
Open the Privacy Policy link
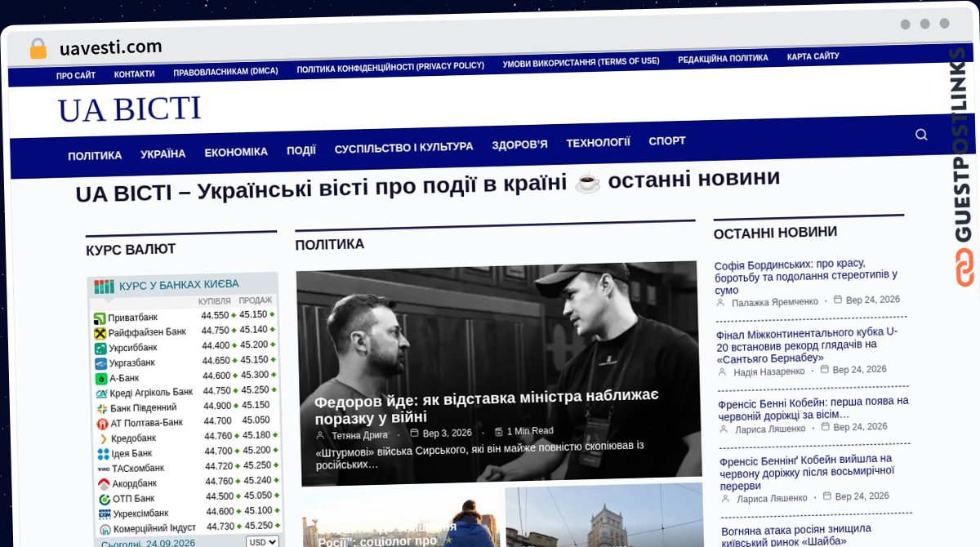[390, 68]
